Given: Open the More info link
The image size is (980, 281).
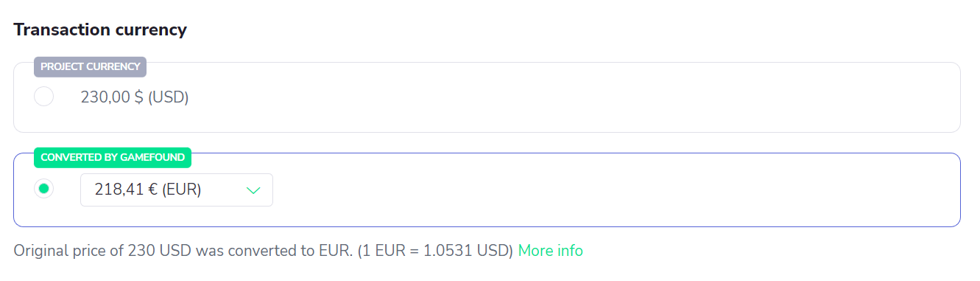Looking at the screenshot, I should tap(551, 251).
